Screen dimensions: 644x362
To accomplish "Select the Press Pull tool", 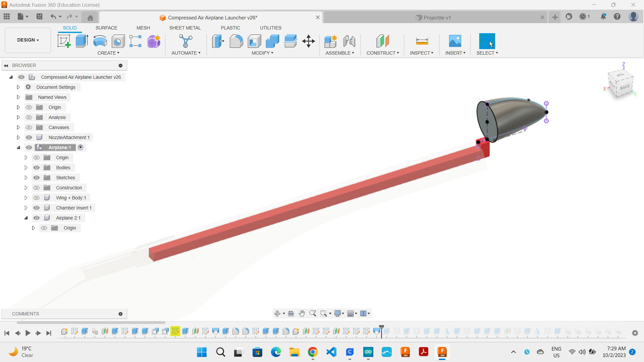I will pyautogui.click(x=218, y=41).
